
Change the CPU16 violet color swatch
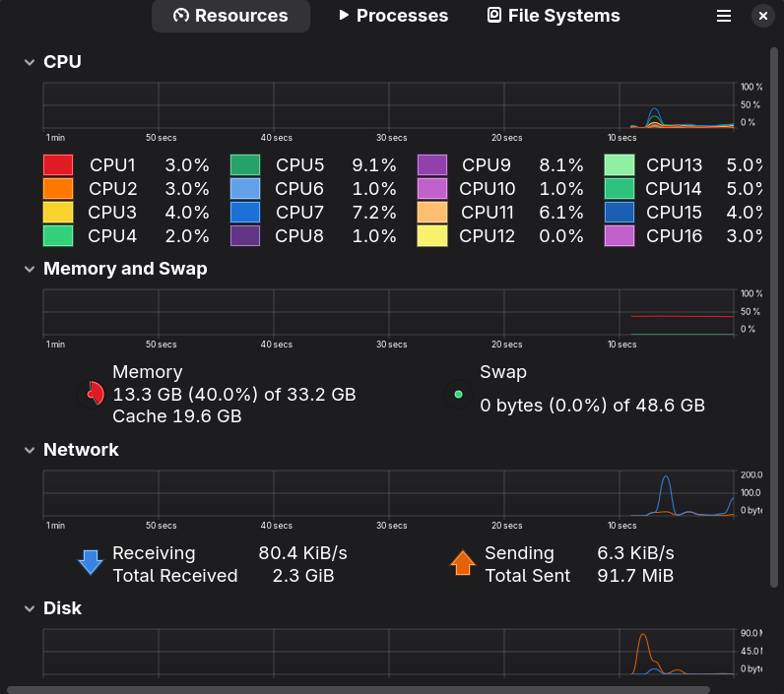click(620, 236)
